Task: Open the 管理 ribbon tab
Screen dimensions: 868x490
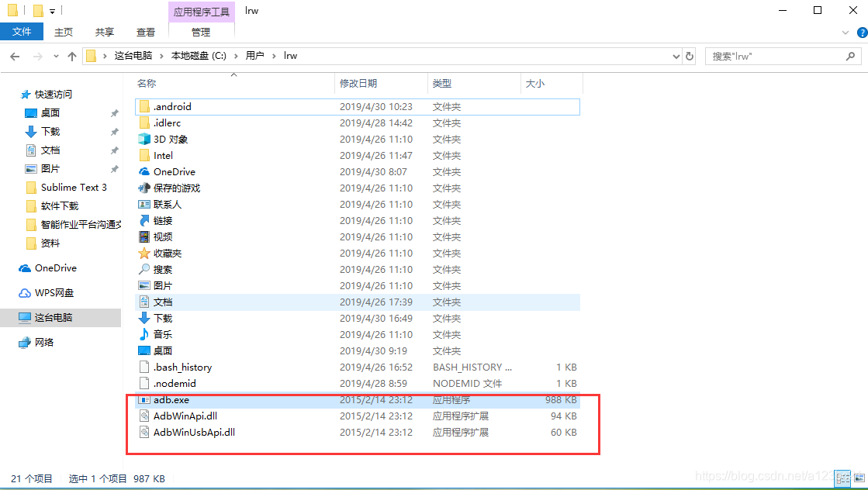Action: (x=201, y=32)
